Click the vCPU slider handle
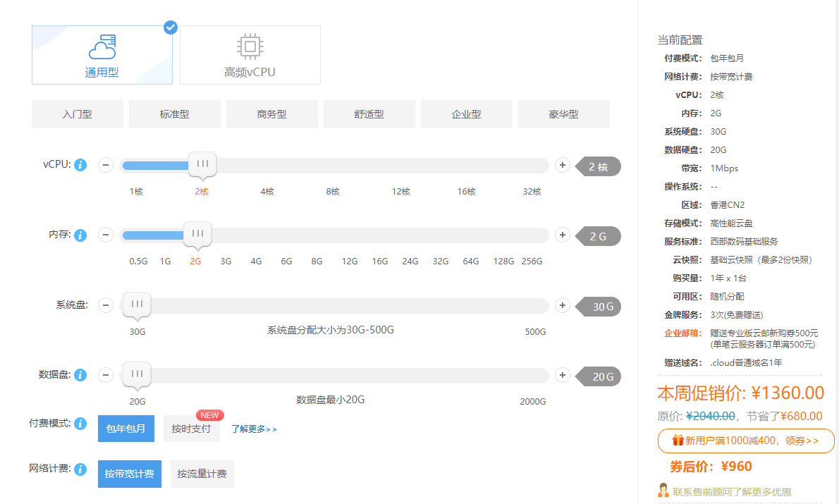 (x=202, y=165)
